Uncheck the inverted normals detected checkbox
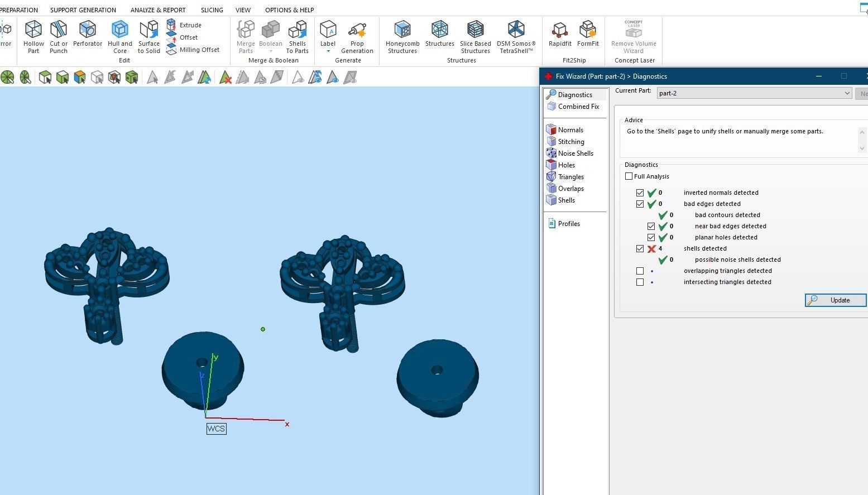 pos(640,193)
